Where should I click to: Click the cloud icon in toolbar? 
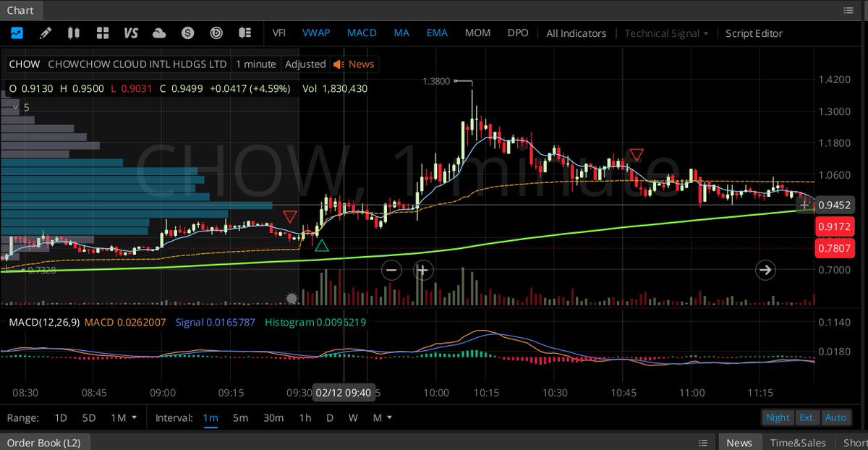click(159, 33)
